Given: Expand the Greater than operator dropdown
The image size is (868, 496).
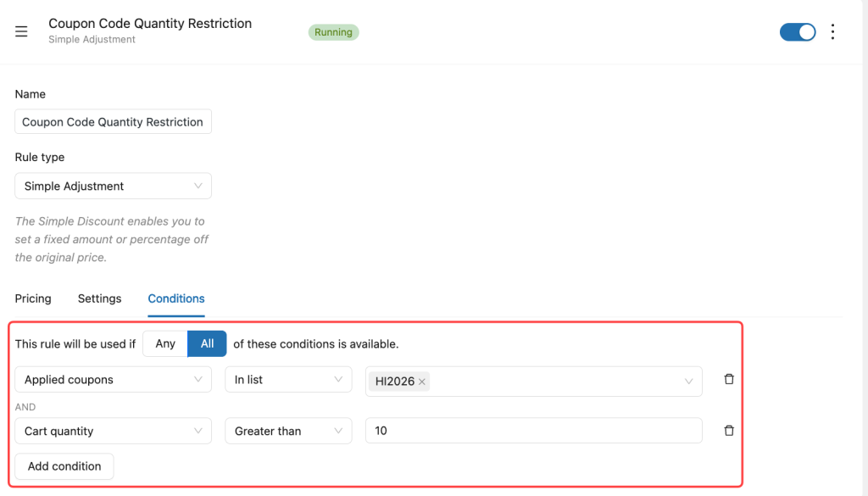Looking at the screenshot, I should click(x=288, y=431).
